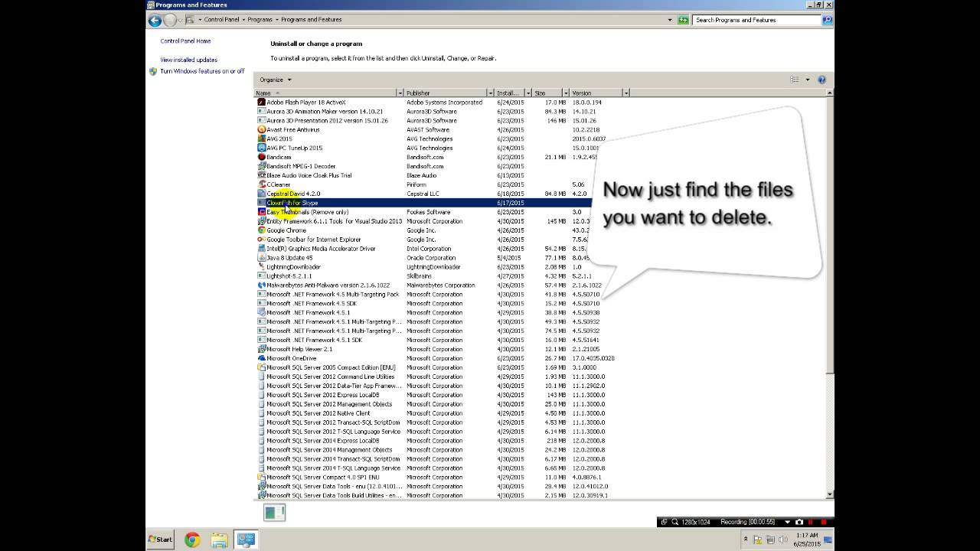The width and height of the screenshot is (980, 551).
Task: Open the view options dropdown arrow
Action: pos(807,80)
